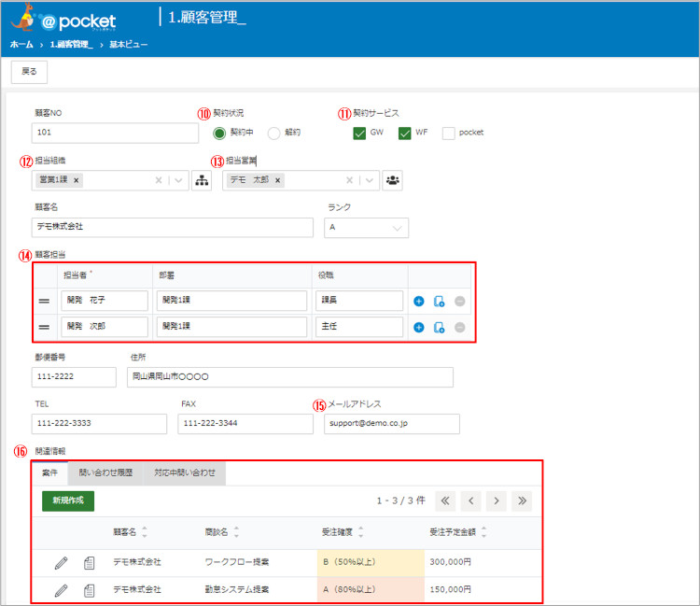Expand the 担当組織 dropdown
This screenshot has height=606, width=700.
click(178, 180)
